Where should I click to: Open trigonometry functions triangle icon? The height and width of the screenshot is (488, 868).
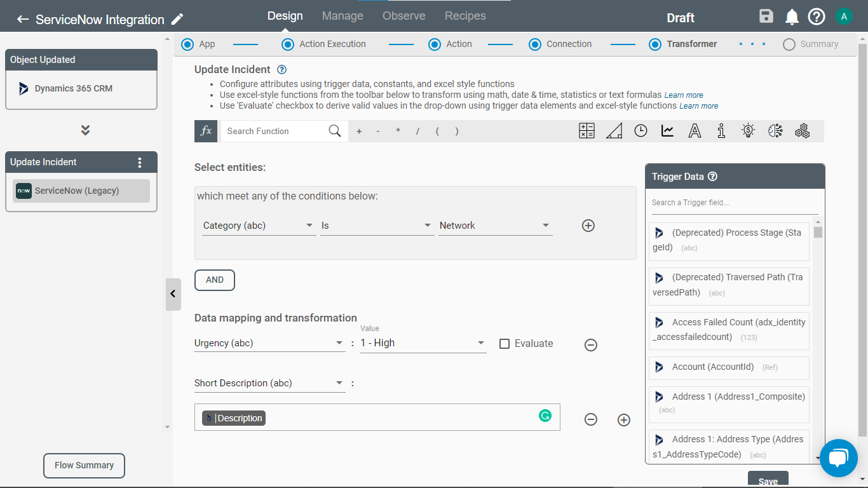(x=614, y=131)
